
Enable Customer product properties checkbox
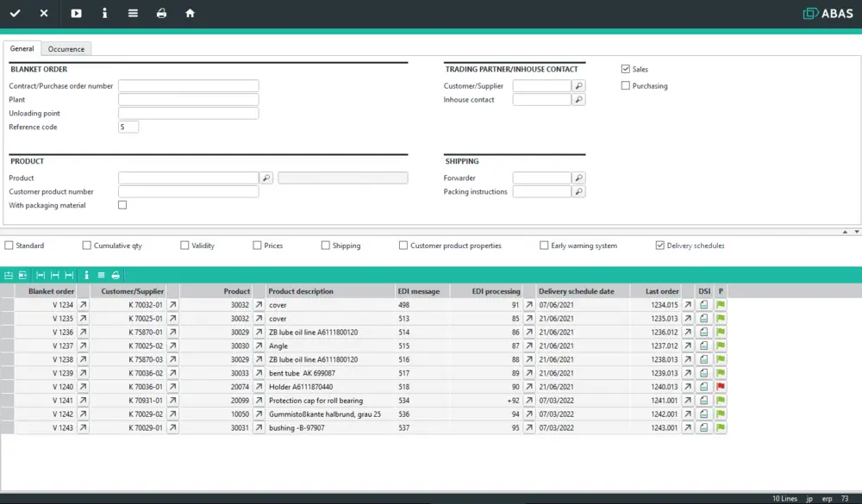coord(403,246)
